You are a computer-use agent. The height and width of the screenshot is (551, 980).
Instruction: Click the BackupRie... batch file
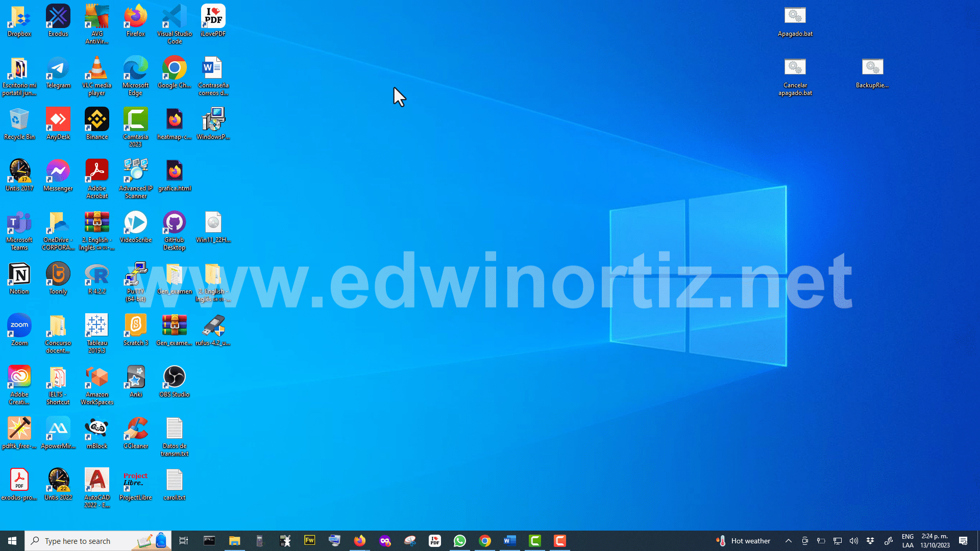(872, 73)
